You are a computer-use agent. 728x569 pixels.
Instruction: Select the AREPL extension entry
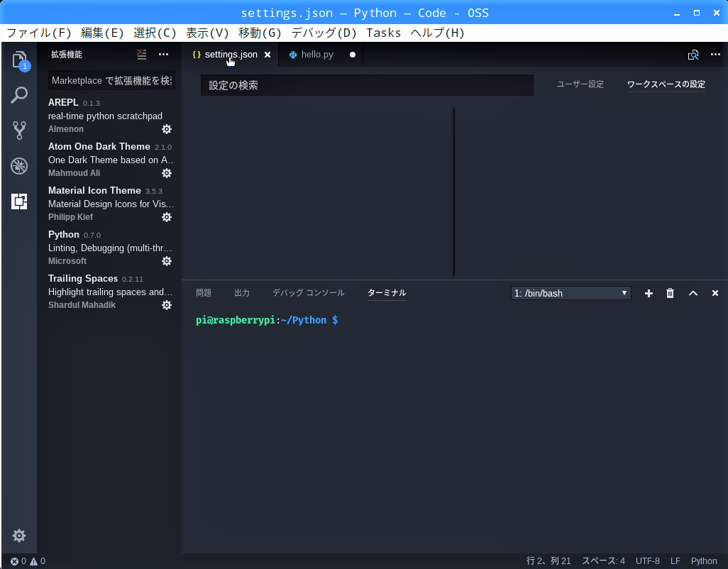(x=111, y=116)
